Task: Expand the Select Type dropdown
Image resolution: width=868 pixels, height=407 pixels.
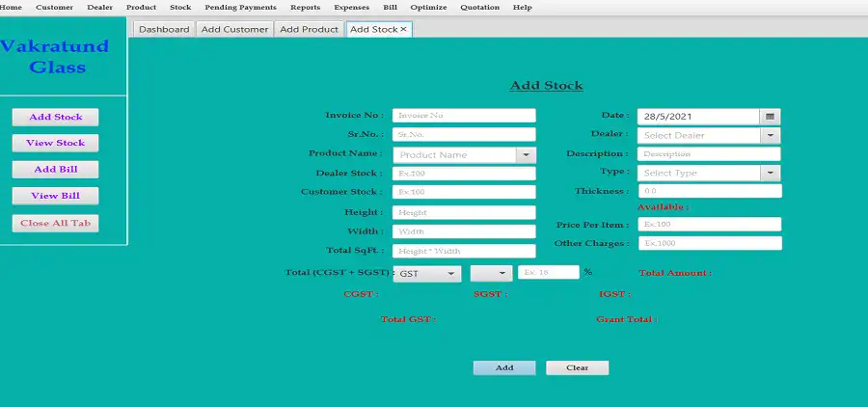Action: tap(770, 173)
